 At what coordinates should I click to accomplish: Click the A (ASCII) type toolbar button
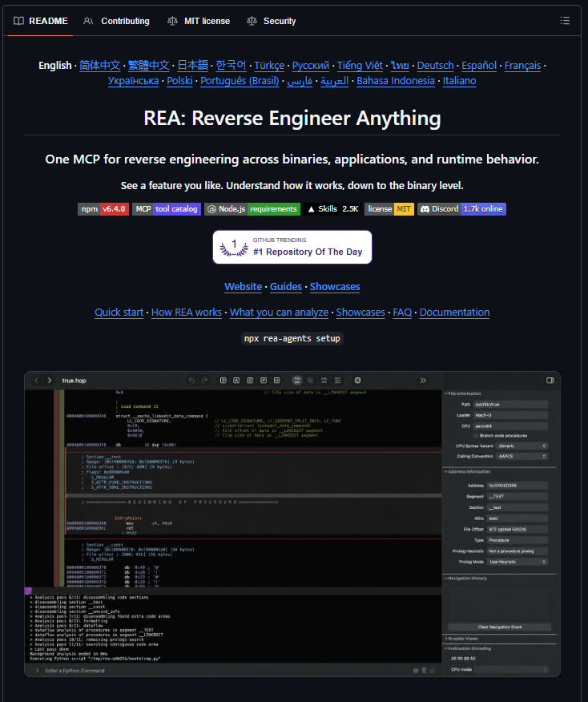236,381
